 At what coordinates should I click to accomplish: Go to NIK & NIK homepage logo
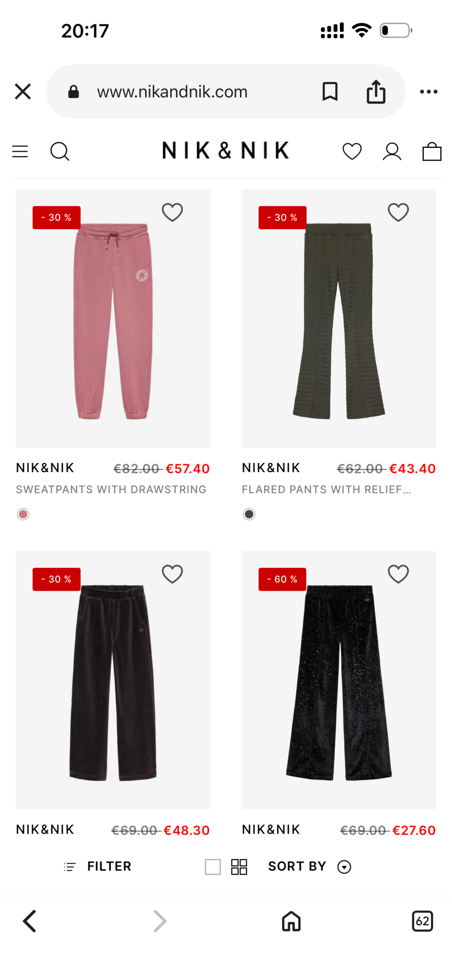[x=226, y=151]
